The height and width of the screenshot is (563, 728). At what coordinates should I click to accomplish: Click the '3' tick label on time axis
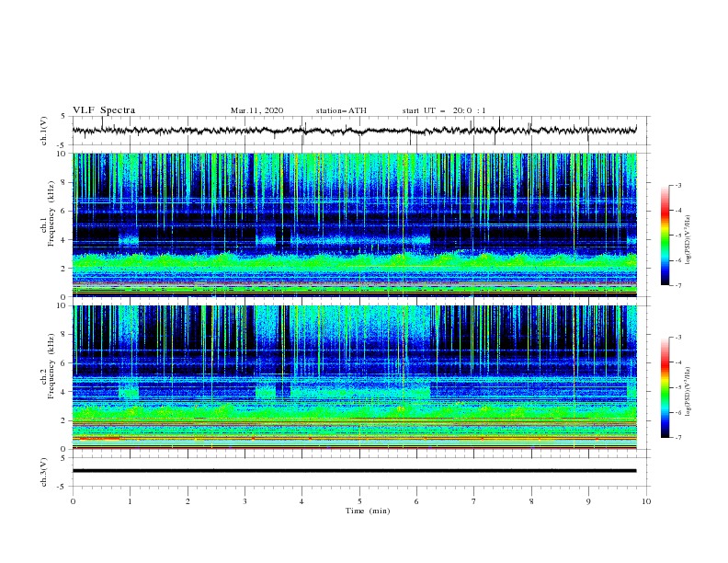pyautogui.click(x=245, y=501)
